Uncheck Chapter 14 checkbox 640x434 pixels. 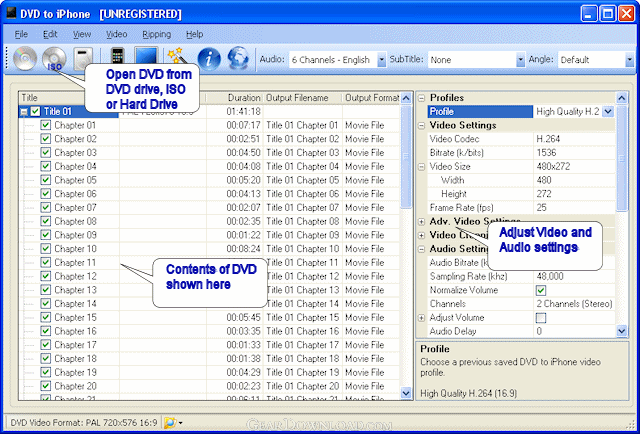(45, 303)
